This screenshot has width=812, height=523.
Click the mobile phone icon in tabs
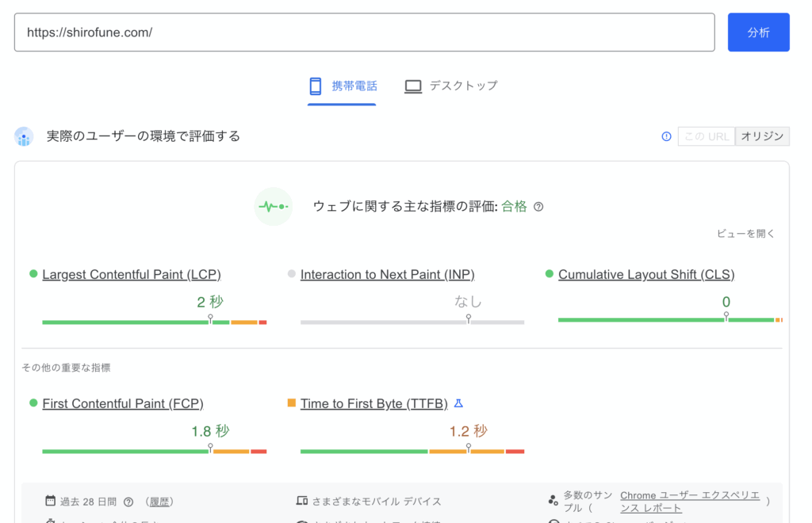tap(316, 86)
